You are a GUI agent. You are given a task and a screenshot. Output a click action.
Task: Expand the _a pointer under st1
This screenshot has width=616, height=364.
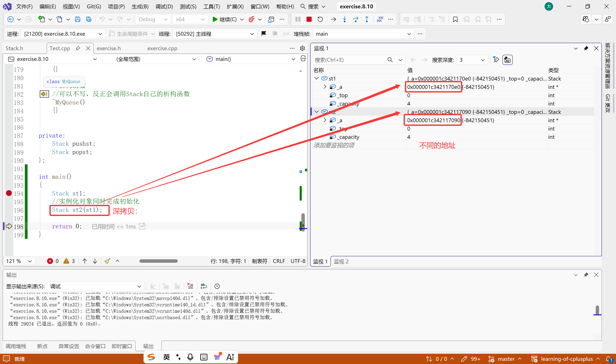pos(325,87)
